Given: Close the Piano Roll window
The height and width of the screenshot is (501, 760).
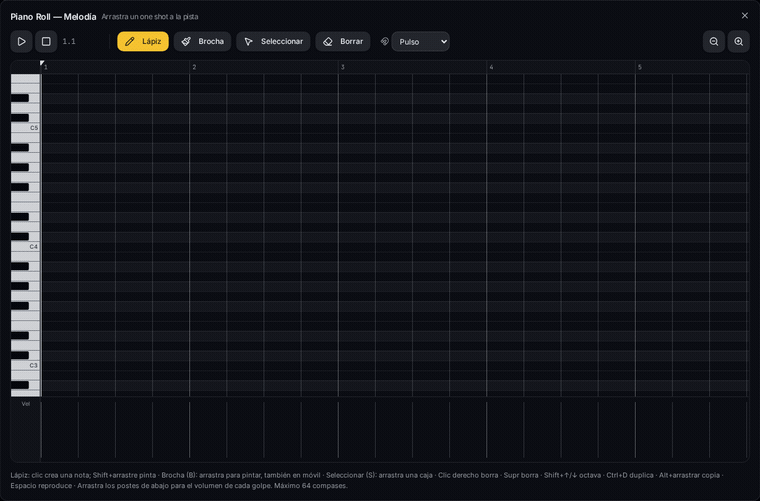Looking at the screenshot, I should point(745,16).
